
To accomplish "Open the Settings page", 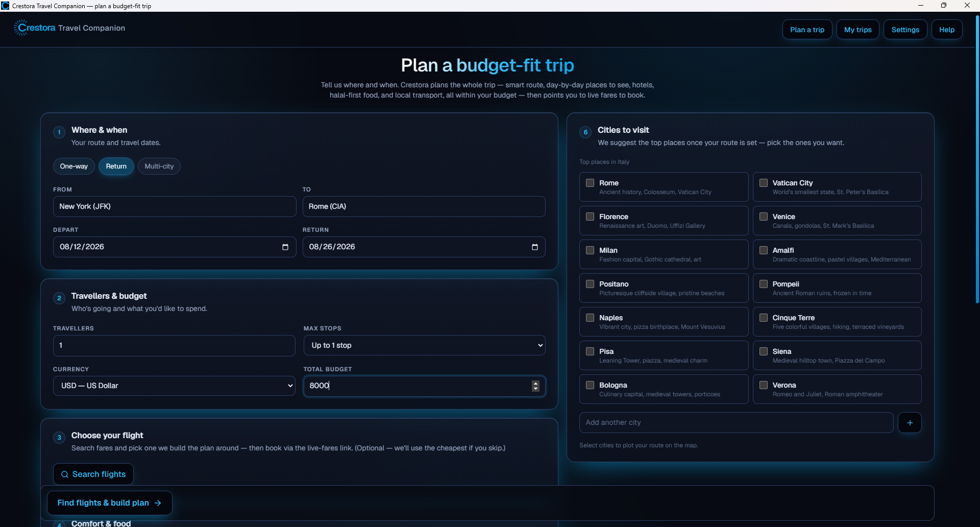I will click(x=905, y=30).
